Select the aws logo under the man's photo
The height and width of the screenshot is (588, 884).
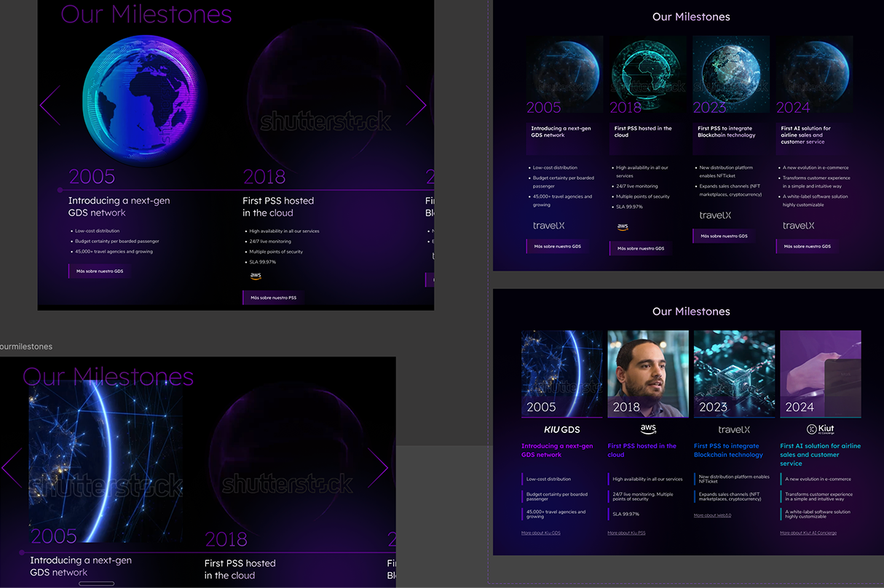click(x=648, y=429)
